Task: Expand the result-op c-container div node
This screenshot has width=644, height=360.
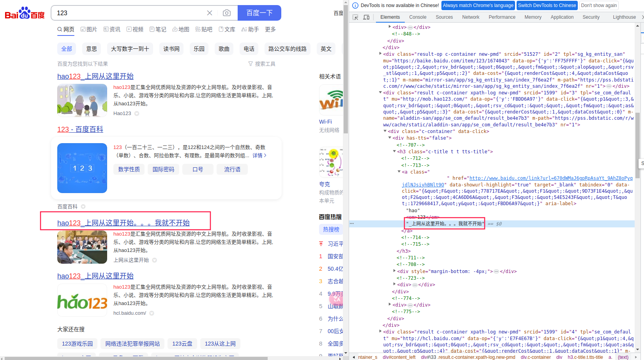Action: [381, 54]
